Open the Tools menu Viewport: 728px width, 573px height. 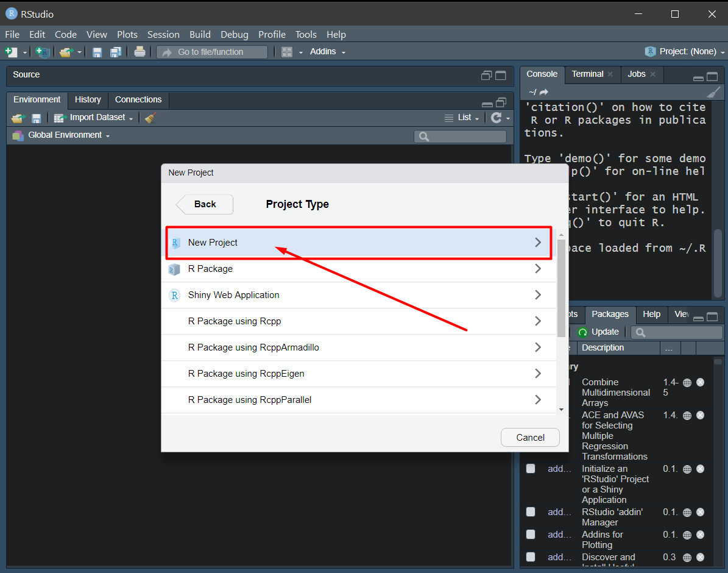pyautogui.click(x=306, y=34)
